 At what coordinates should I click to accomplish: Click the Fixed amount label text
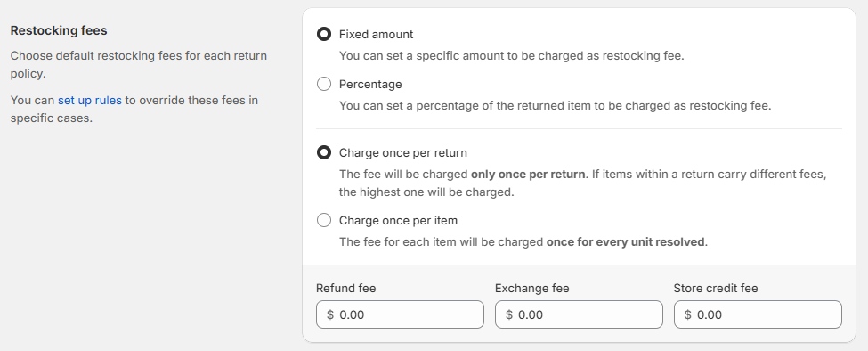[376, 35]
